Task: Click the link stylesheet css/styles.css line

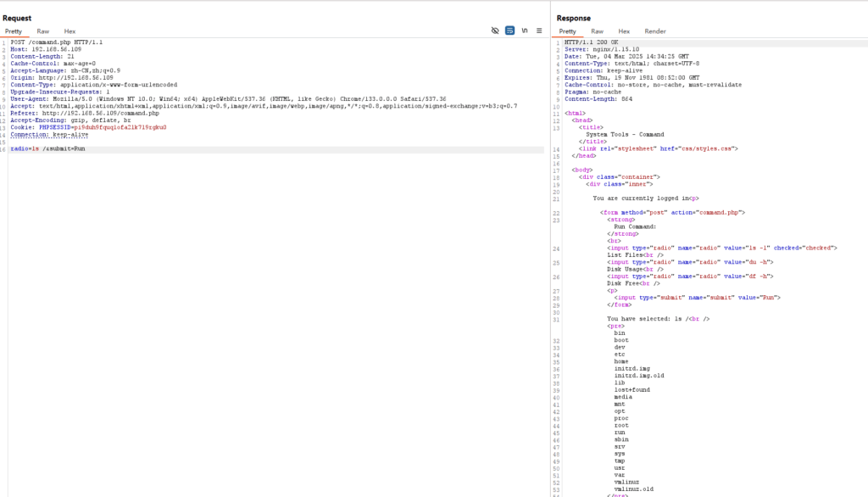Action: click(x=658, y=148)
